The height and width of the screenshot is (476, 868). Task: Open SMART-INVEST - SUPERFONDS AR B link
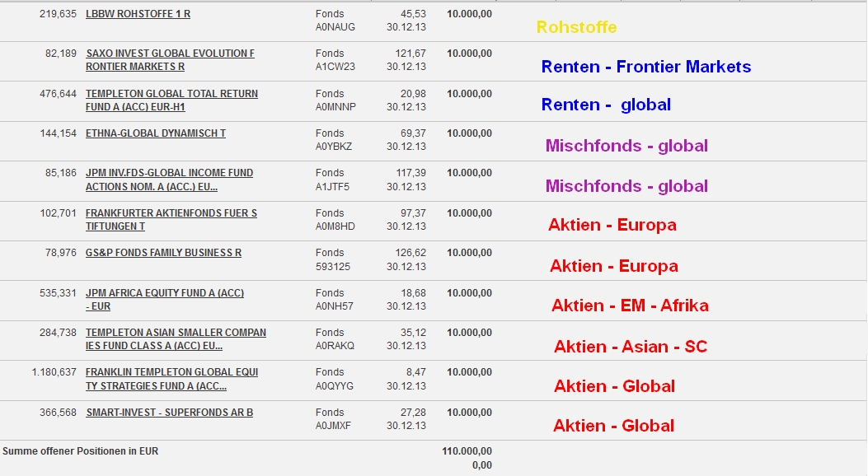169,413
